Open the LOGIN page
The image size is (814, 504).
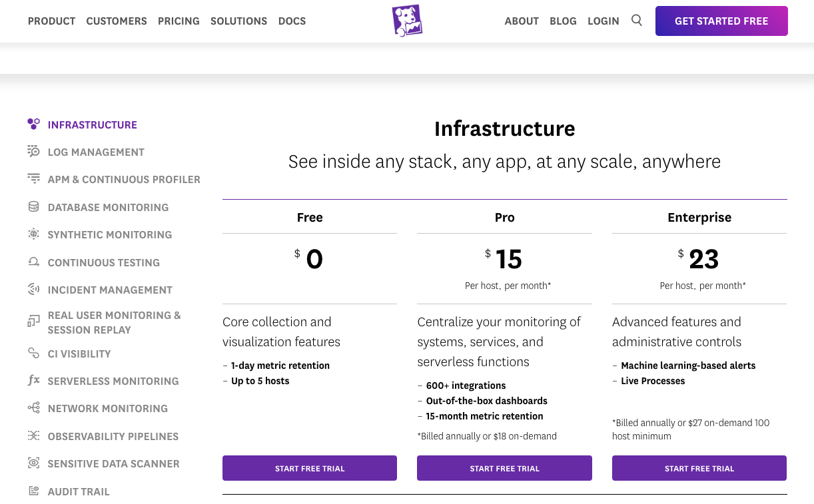pyautogui.click(x=603, y=21)
